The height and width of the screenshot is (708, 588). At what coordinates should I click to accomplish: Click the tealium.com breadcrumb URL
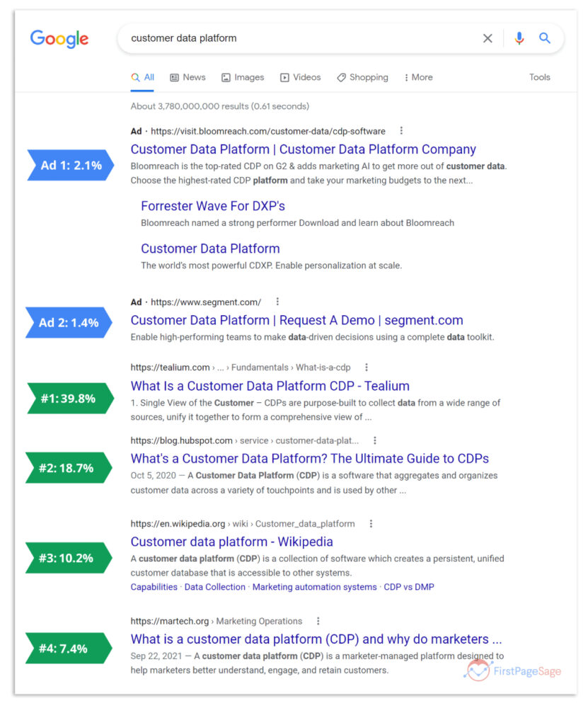pyautogui.click(x=241, y=367)
